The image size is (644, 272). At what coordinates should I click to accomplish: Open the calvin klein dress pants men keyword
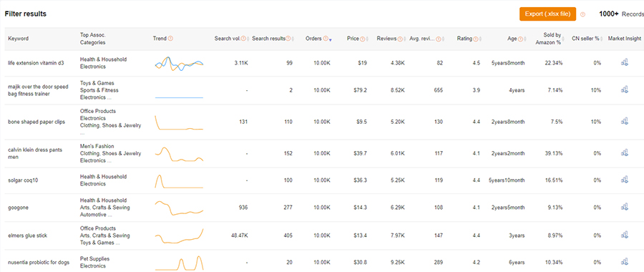pos(35,153)
